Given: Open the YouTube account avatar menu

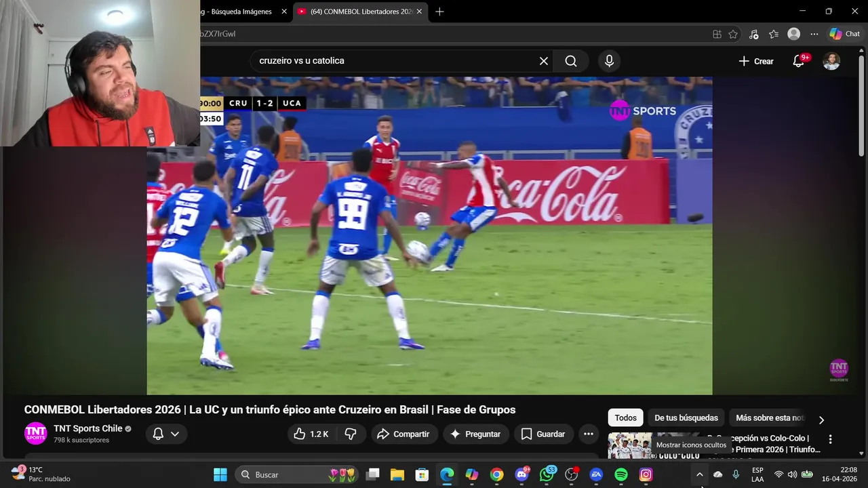Looking at the screenshot, I should tap(831, 61).
